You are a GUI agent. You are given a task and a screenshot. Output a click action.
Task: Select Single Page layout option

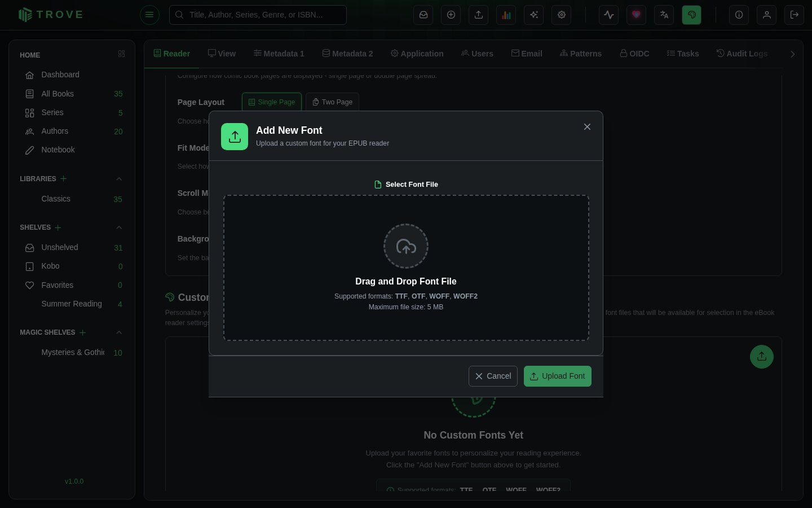coord(272,102)
